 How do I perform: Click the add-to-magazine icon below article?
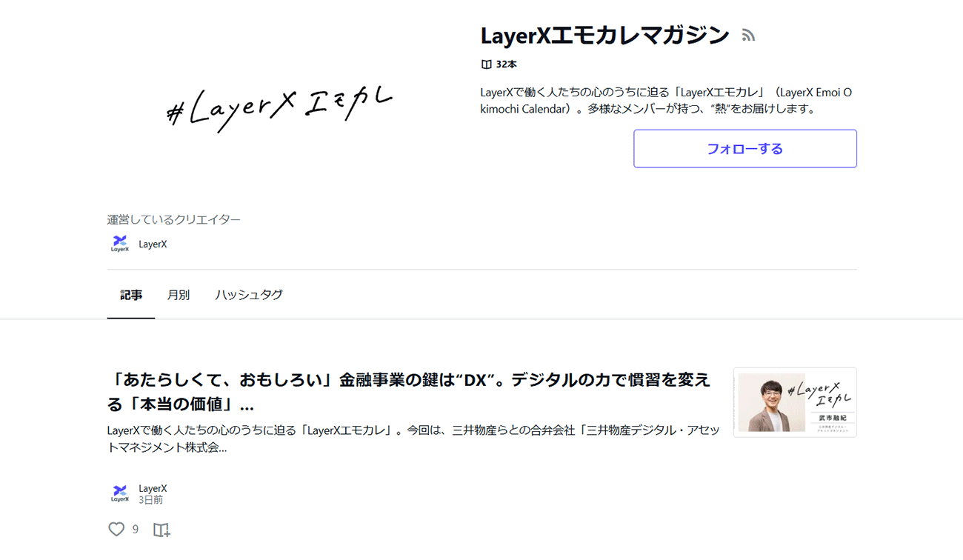coord(161,530)
